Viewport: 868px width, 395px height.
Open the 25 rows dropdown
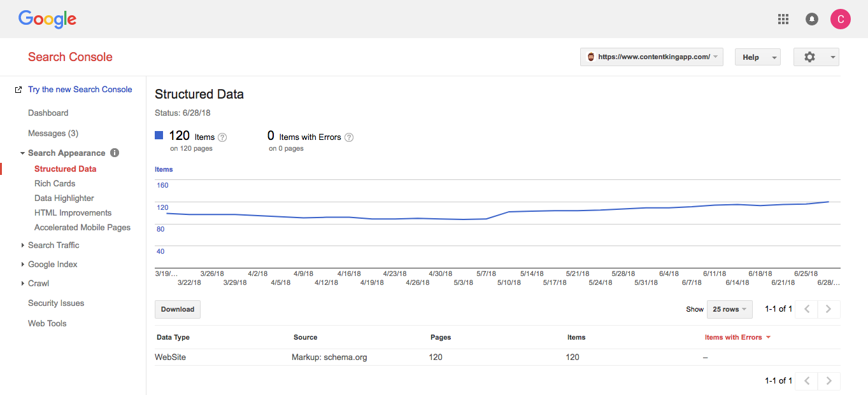[729, 309]
